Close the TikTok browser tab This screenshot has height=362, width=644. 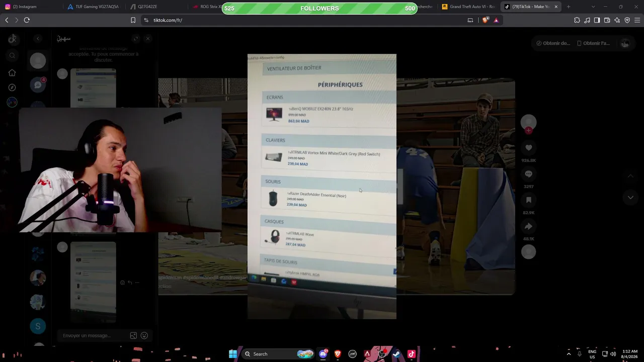tap(556, 7)
